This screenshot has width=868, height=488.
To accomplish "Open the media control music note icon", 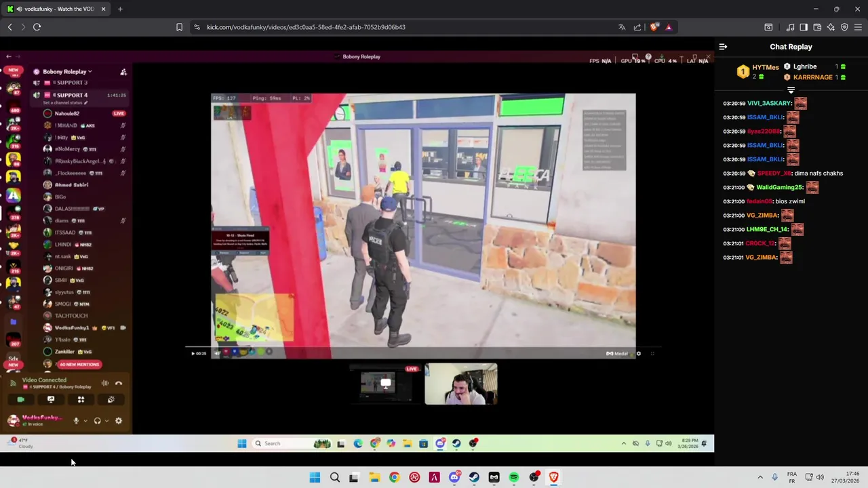I will pyautogui.click(x=790, y=27).
